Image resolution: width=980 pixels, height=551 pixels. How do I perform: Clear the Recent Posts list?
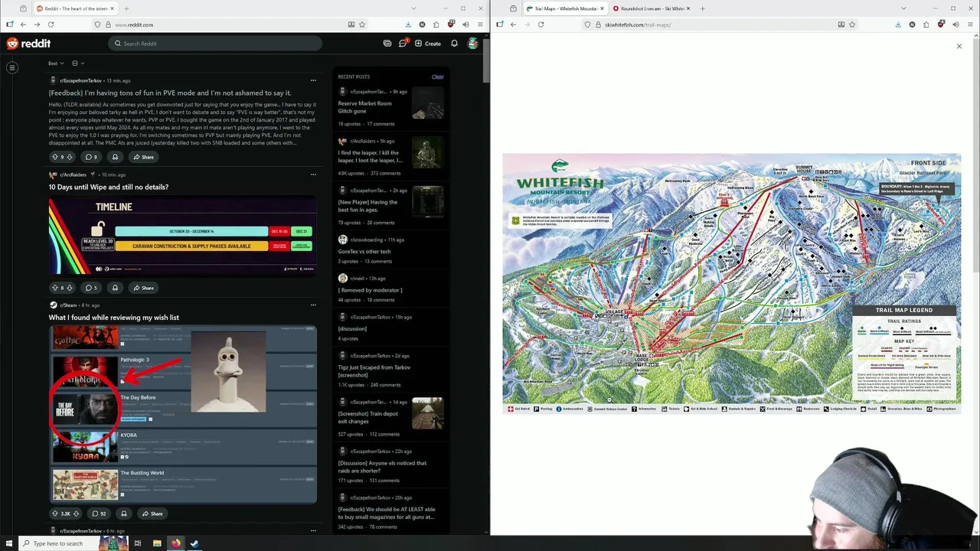(x=437, y=77)
